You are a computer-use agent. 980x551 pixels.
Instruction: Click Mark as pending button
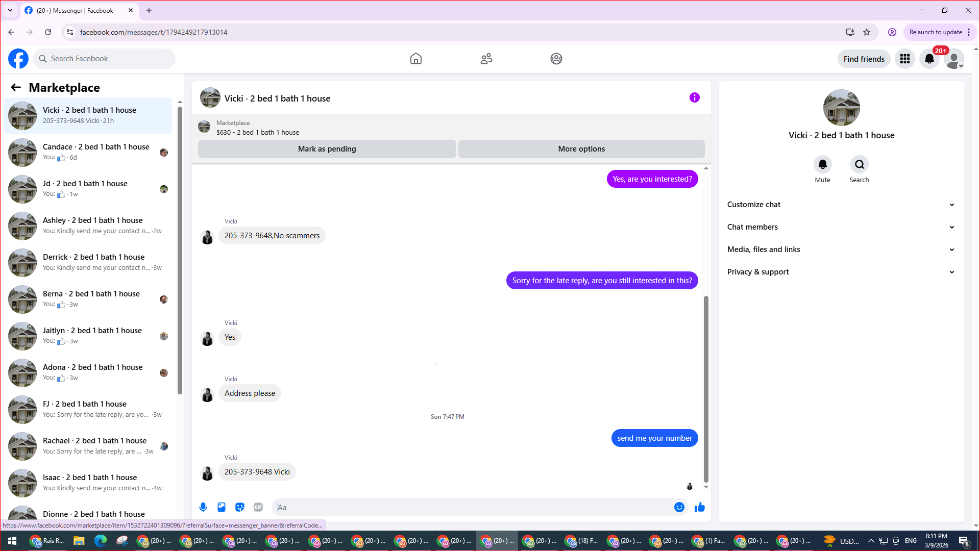coord(327,149)
